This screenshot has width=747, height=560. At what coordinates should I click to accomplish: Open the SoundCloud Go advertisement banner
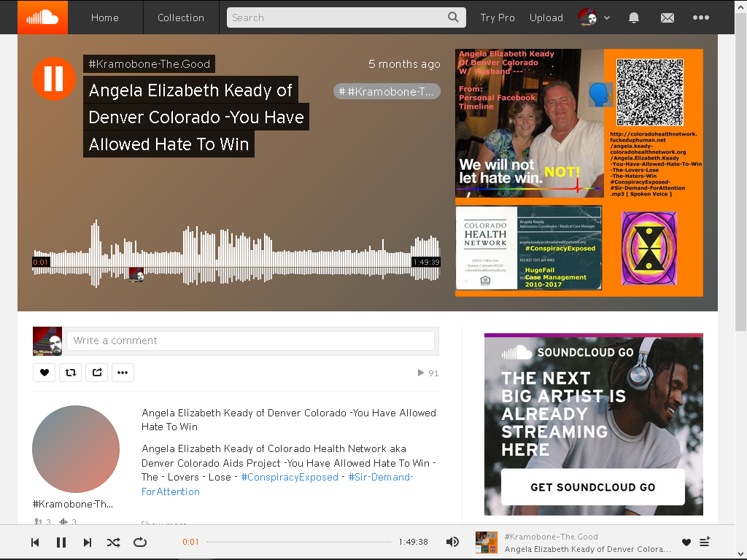[x=594, y=424]
